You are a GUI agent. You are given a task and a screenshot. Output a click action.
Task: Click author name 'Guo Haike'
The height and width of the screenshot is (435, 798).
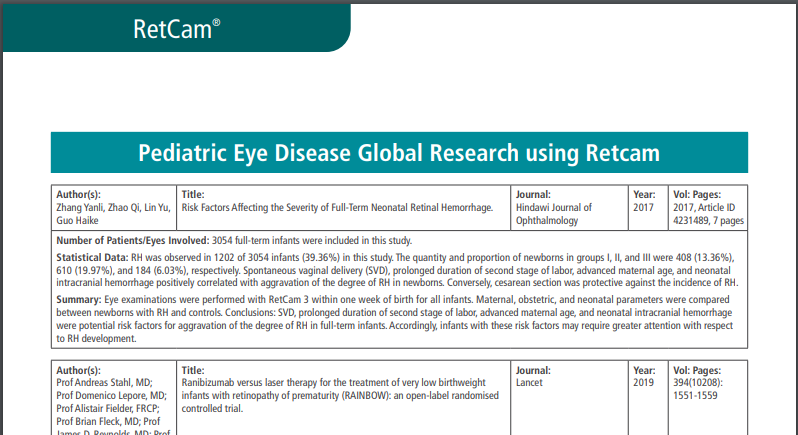point(77,220)
